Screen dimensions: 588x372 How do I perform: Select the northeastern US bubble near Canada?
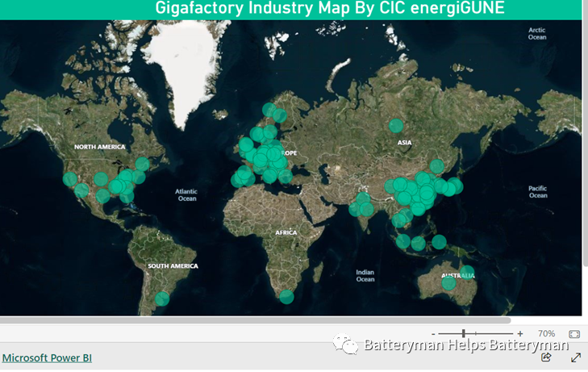pyautogui.click(x=143, y=164)
